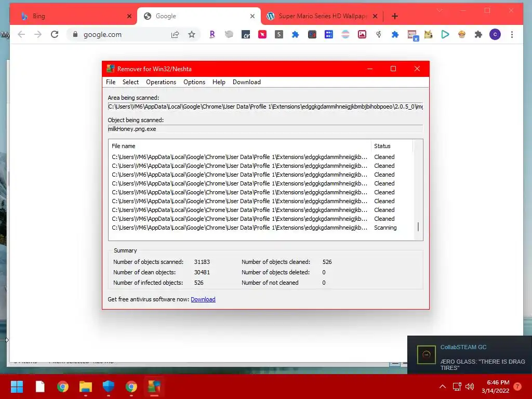Reload the google.com page

click(55, 34)
